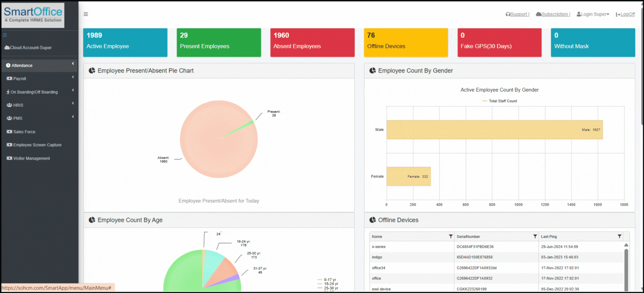Click the Cloud Account-Super label
The image size is (644, 293).
(x=31, y=48)
